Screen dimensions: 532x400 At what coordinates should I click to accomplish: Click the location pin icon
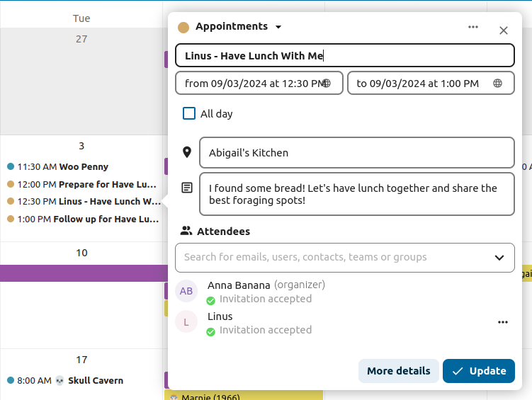187,152
